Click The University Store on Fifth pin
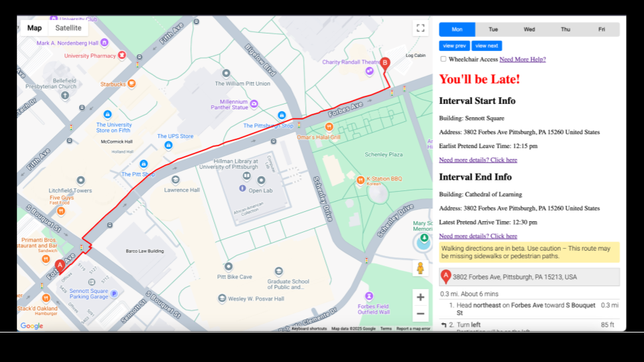 point(107,115)
